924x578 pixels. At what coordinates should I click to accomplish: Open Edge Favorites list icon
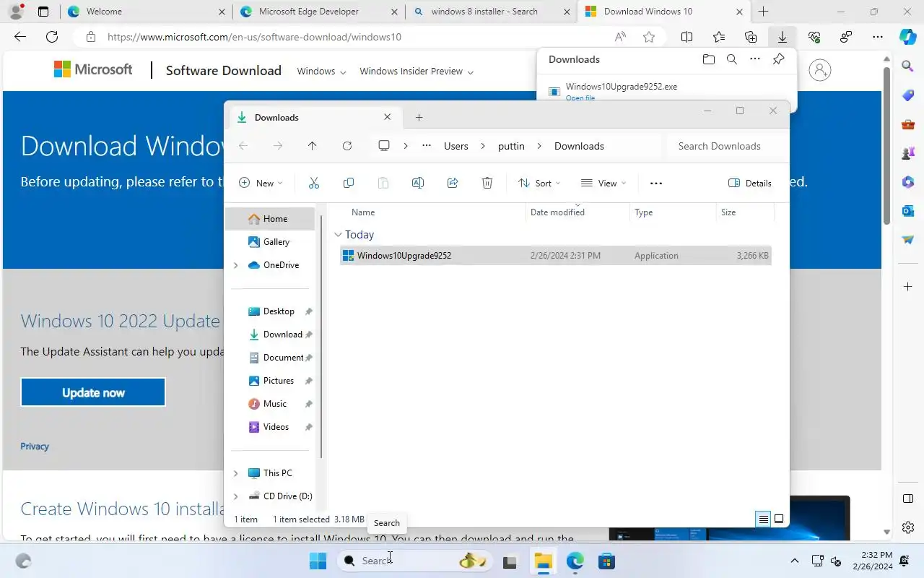[x=719, y=37]
